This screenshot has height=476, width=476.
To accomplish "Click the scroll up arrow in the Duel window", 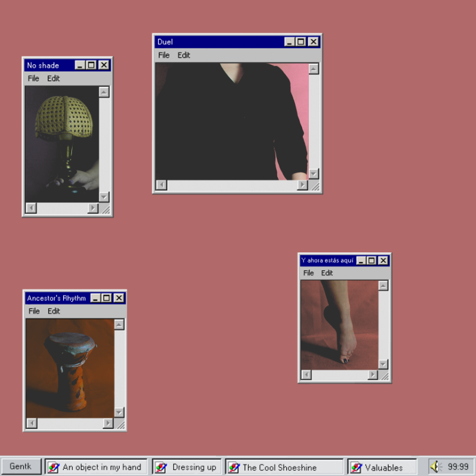I will [x=314, y=69].
